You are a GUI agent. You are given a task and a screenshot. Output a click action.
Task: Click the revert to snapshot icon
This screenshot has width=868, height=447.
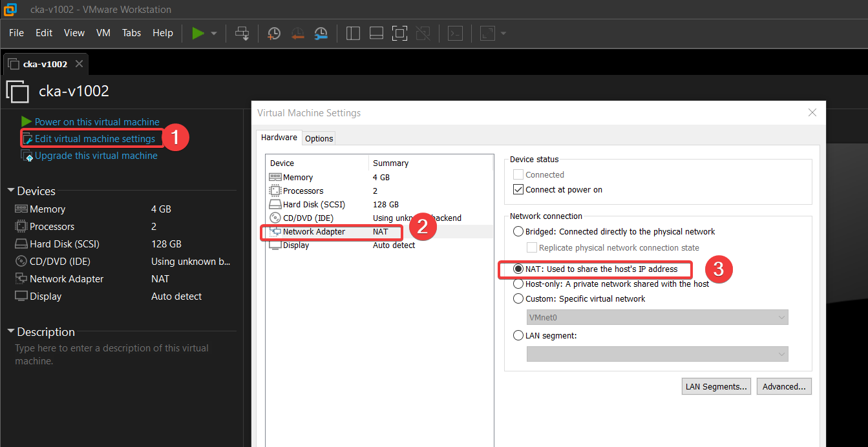(297, 33)
